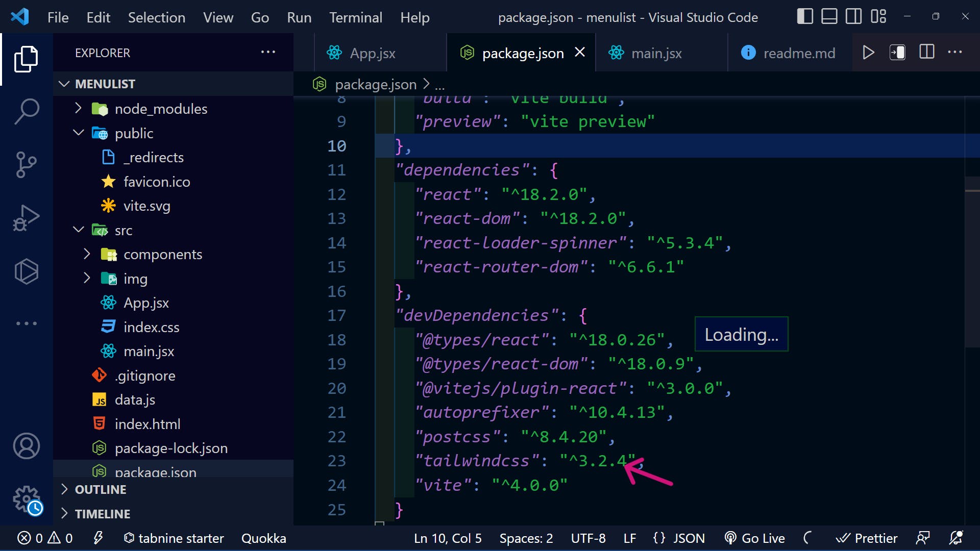980x551 pixels.
Task: Open the Manage settings gear icon
Action: tap(26, 500)
